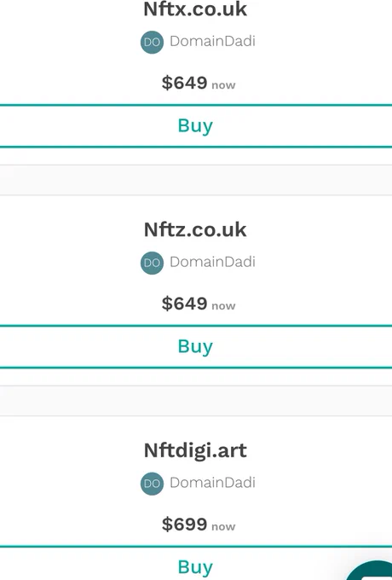View DomainDadi seller name under Nftz.co.uk
This screenshot has width=392, height=580.
[x=212, y=262]
